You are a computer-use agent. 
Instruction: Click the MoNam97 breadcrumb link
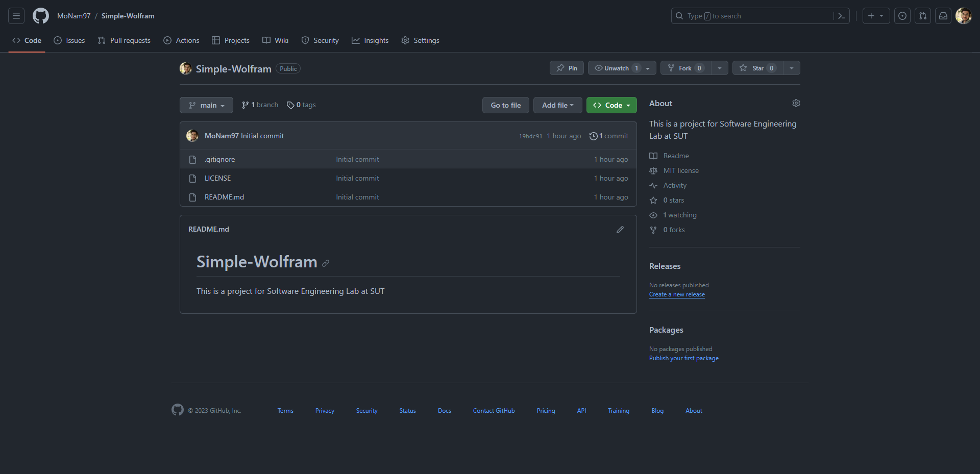73,16
